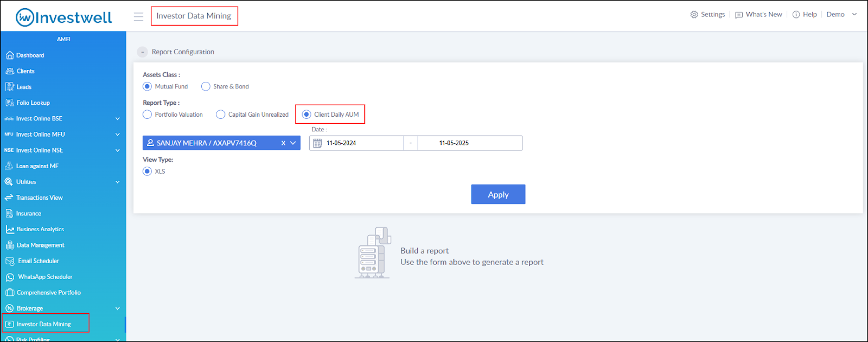Click the Business Analytics chart icon
The image size is (868, 342).
(9, 229)
